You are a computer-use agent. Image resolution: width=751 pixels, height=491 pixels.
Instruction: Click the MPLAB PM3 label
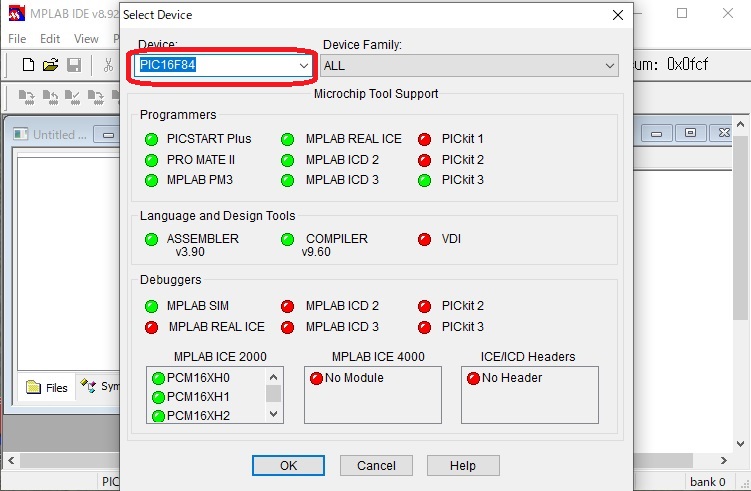199,180
